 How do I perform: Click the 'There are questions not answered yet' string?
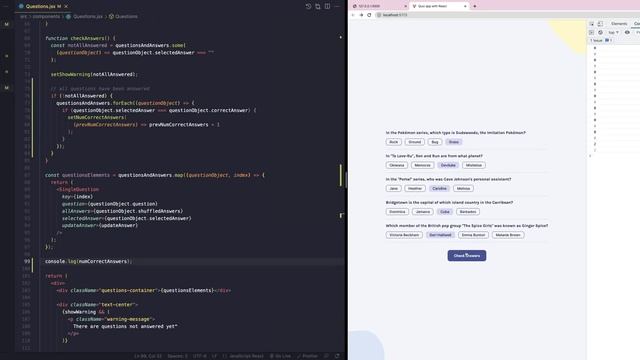tap(125, 327)
